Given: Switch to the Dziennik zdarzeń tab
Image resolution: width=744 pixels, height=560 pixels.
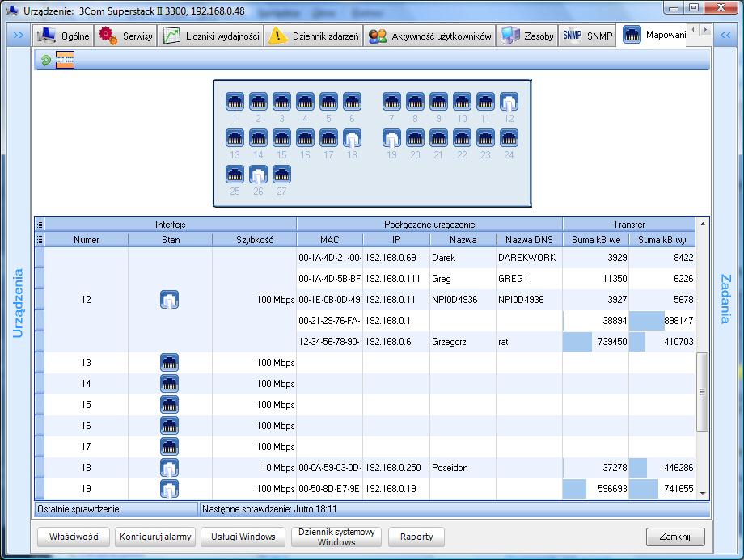Looking at the screenshot, I should click(314, 36).
